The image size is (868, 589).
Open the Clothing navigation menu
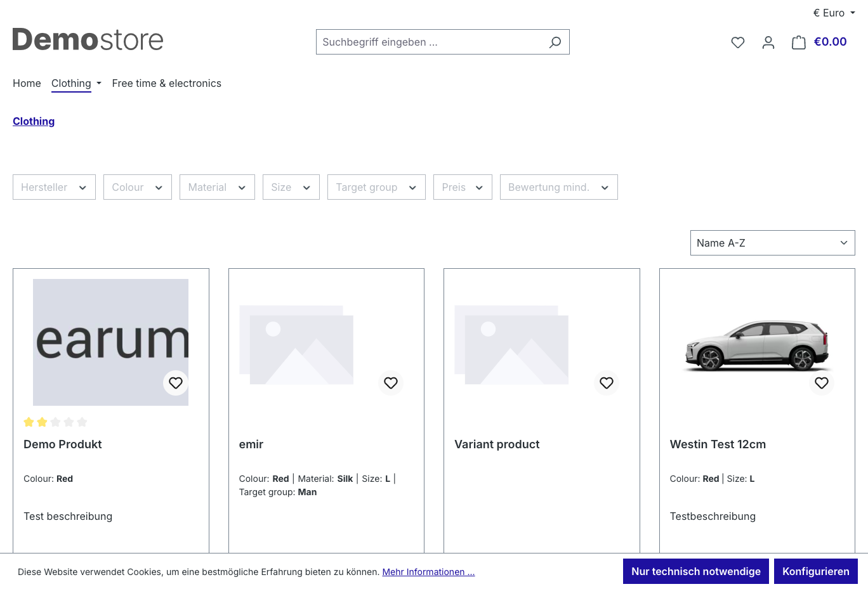click(76, 83)
